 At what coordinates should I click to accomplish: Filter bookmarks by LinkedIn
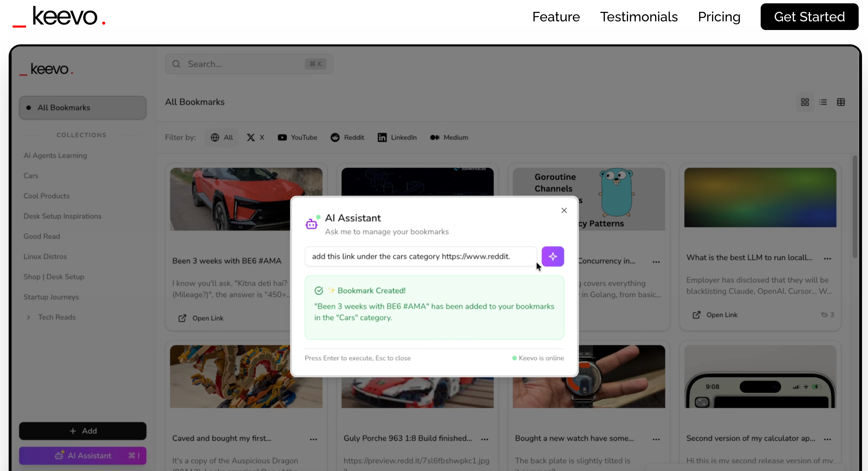(x=397, y=137)
